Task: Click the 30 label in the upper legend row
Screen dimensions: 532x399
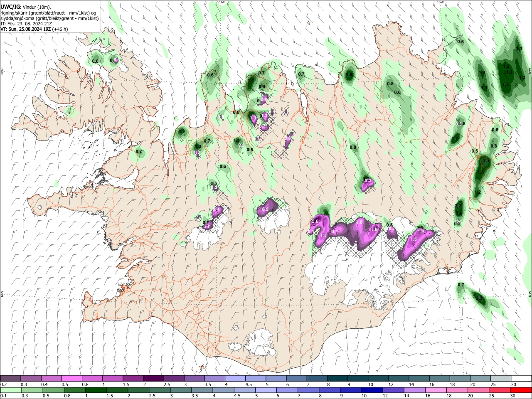Action: click(x=513, y=384)
